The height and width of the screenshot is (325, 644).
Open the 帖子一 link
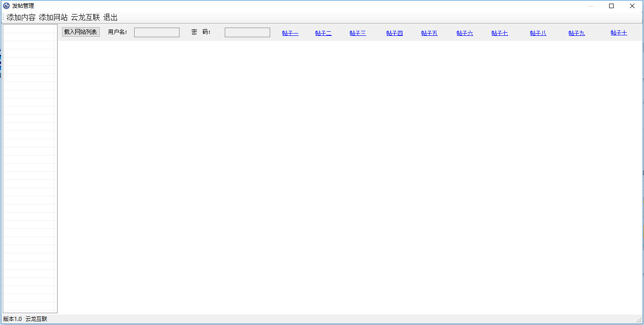tap(290, 33)
